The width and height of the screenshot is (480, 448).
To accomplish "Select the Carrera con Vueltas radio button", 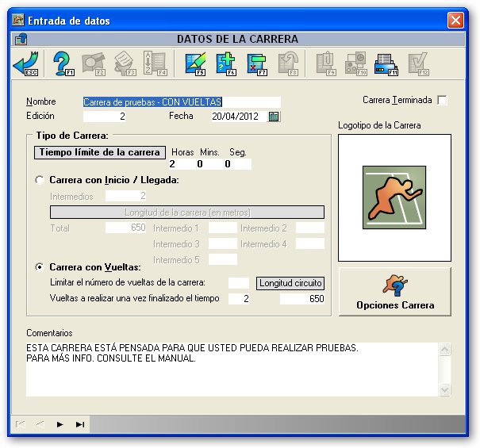I will (x=40, y=267).
